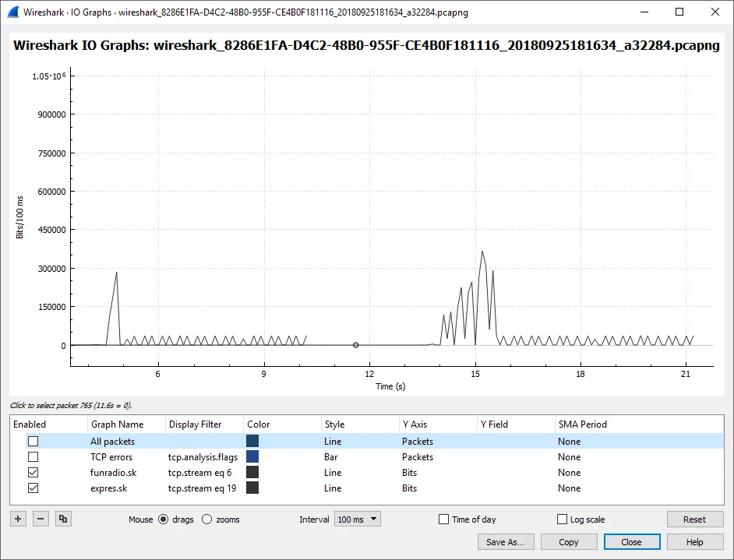Click the Wireshark fin icon in title bar
Image resolution: width=734 pixels, height=560 pixels.
13,12
